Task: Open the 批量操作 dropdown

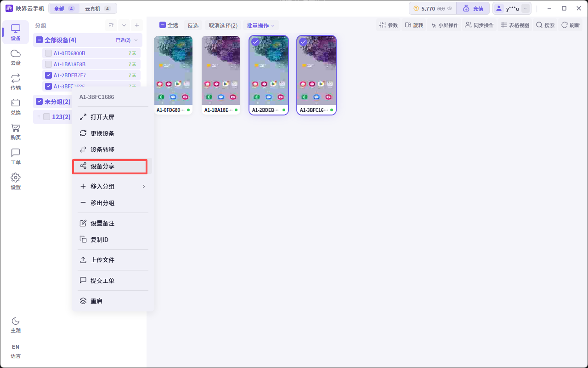Action: [261, 25]
